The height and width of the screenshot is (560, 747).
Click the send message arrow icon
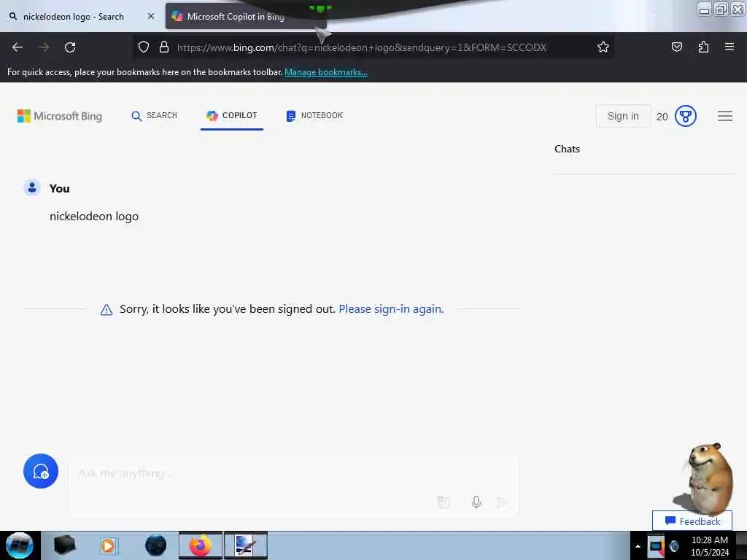pos(502,502)
